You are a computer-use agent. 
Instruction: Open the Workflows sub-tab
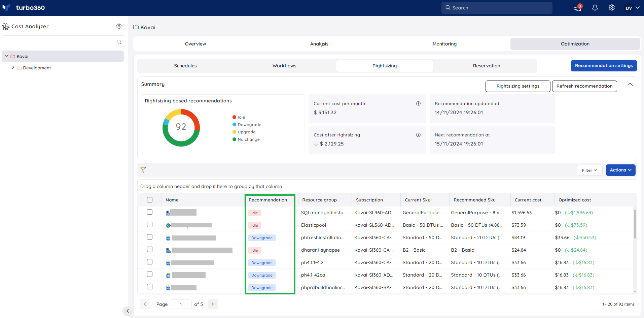click(x=284, y=66)
